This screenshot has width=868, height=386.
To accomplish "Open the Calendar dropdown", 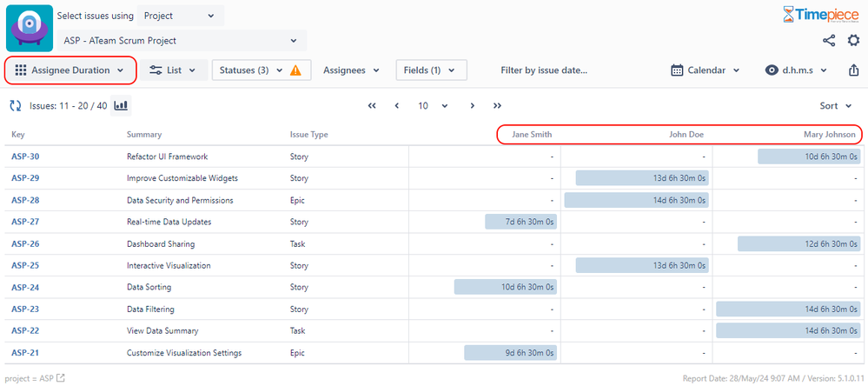I will (x=706, y=70).
